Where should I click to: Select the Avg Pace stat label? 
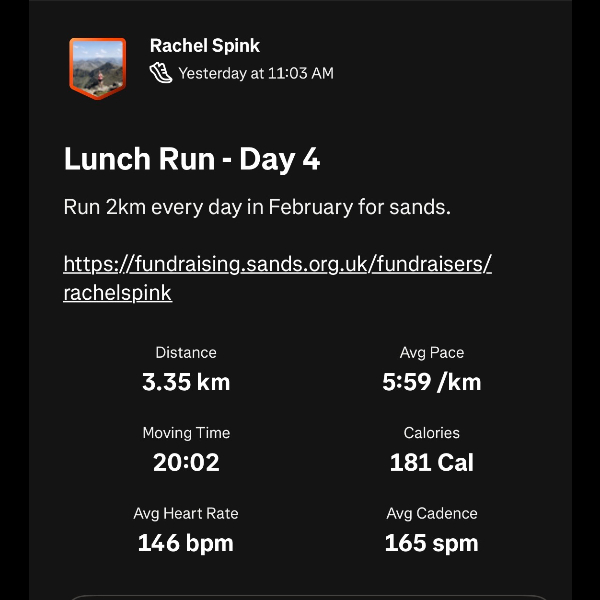431,352
